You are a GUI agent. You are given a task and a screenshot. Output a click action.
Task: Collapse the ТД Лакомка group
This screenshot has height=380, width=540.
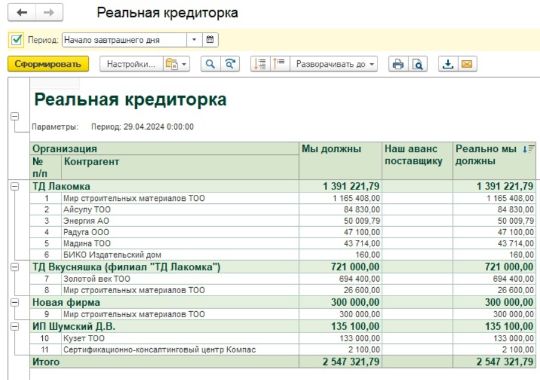pos(14,186)
